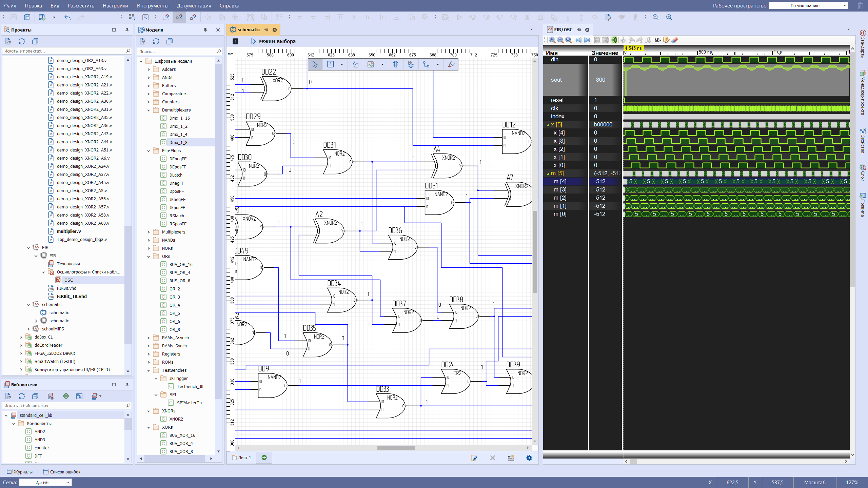Toggle pin on the Projects panel
The height and width of the screenshot is (488, 868).
tap(127, 30)
